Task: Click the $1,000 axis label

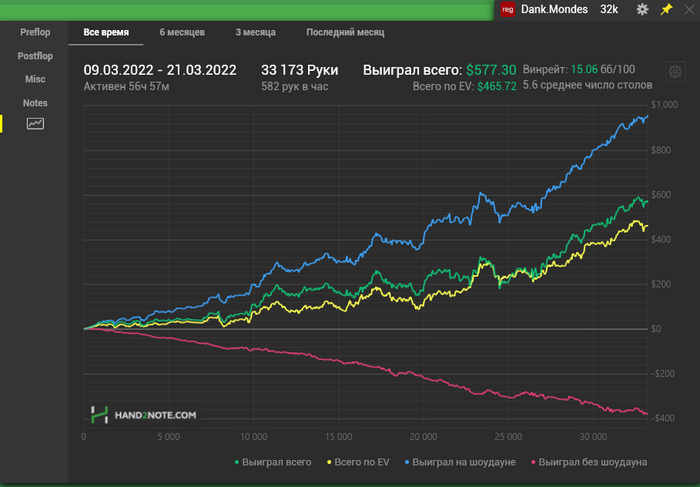Action: 664,104
